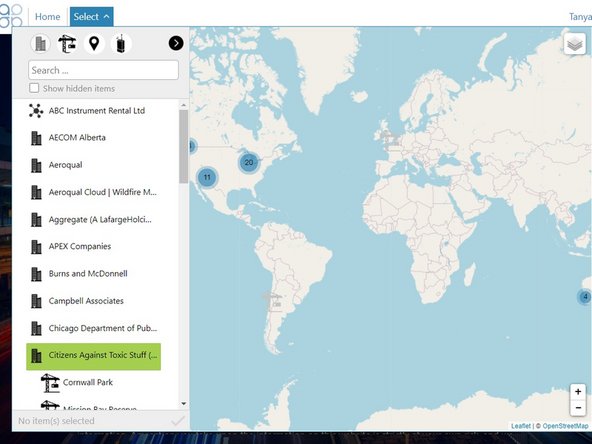Zoom in on the map

click(x=578, y=392)
